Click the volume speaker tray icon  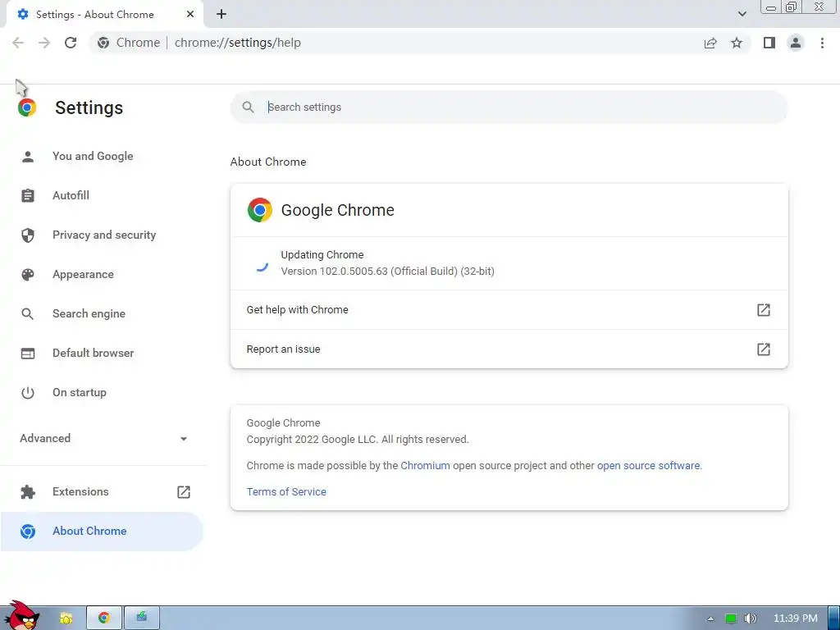(x=750, y=619)
